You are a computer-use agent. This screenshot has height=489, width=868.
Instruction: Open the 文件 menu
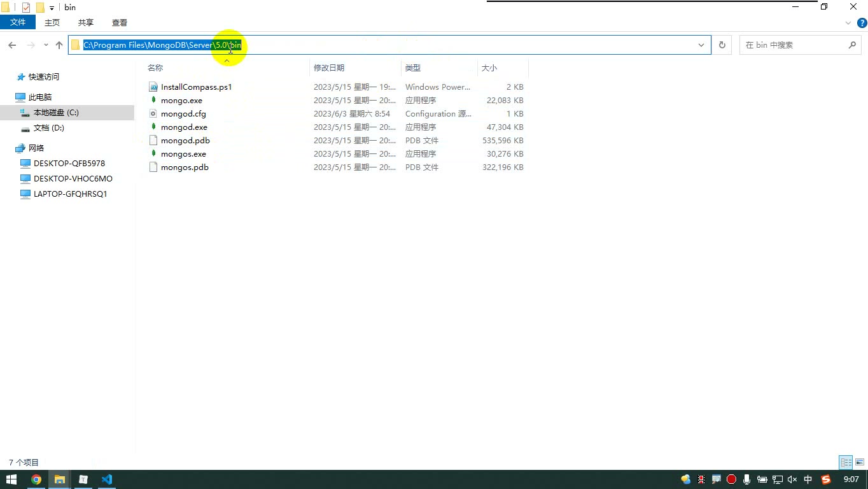point(18,22)
